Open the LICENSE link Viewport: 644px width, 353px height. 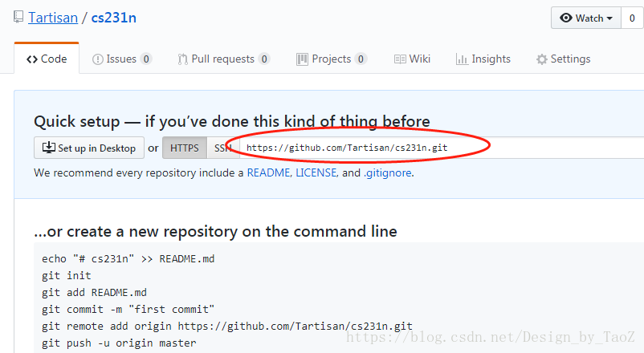[x=316, y=172]
